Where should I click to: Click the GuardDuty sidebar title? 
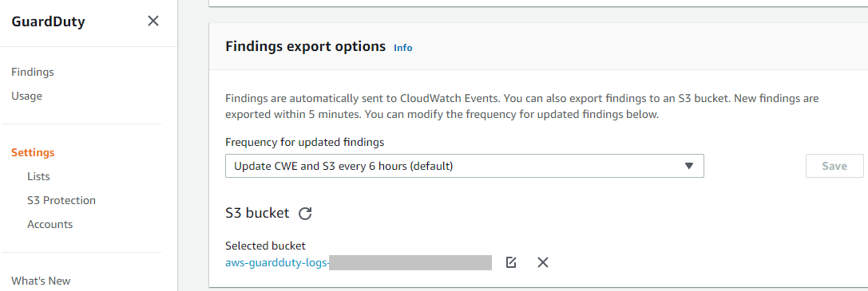[x=48, y=22]
